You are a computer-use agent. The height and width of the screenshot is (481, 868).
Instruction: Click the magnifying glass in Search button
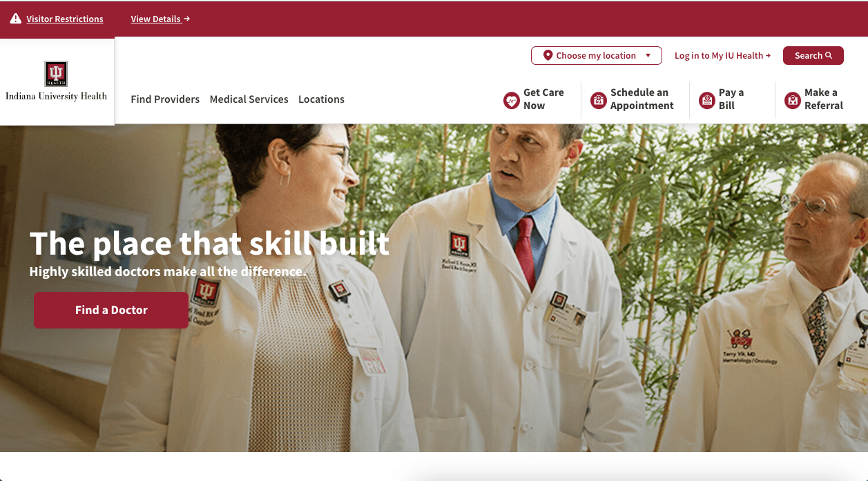pyautogui.click(x=829, y=56)
